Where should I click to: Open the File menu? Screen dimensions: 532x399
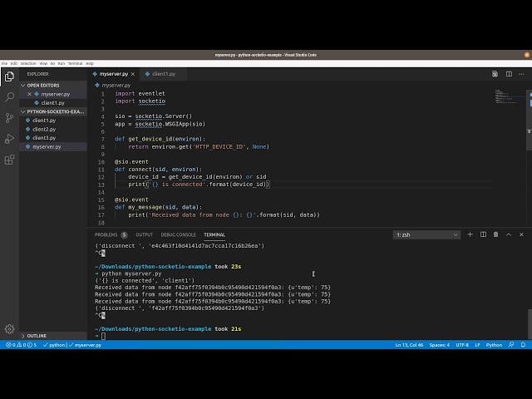point(4,63)
